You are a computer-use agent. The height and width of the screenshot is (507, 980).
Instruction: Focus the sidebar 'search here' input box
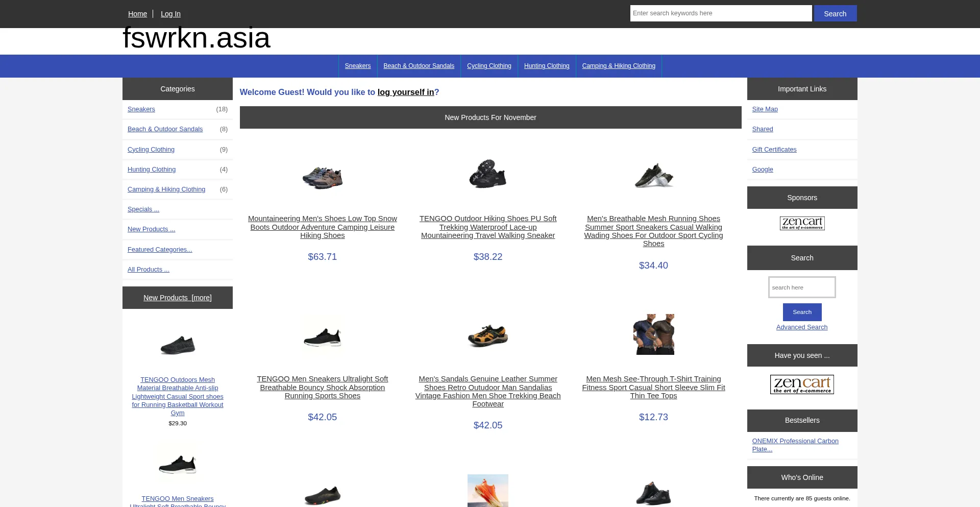click(802, 287)
